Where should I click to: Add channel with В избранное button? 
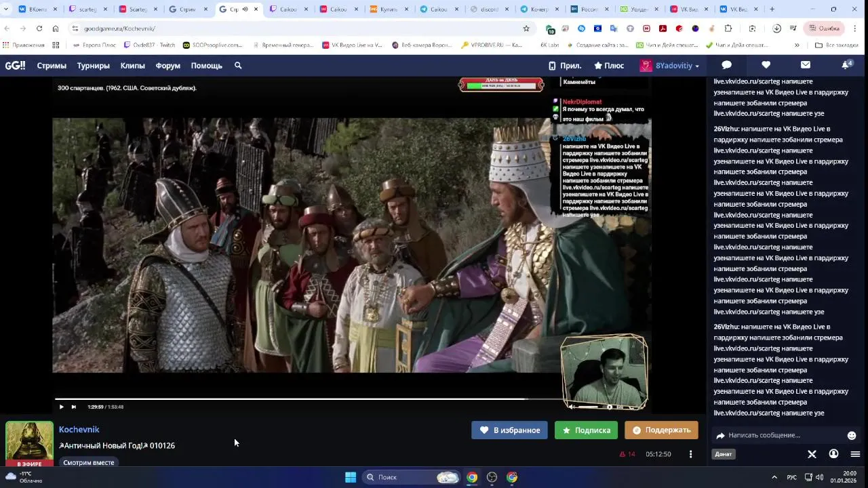(x=509, y=430)
